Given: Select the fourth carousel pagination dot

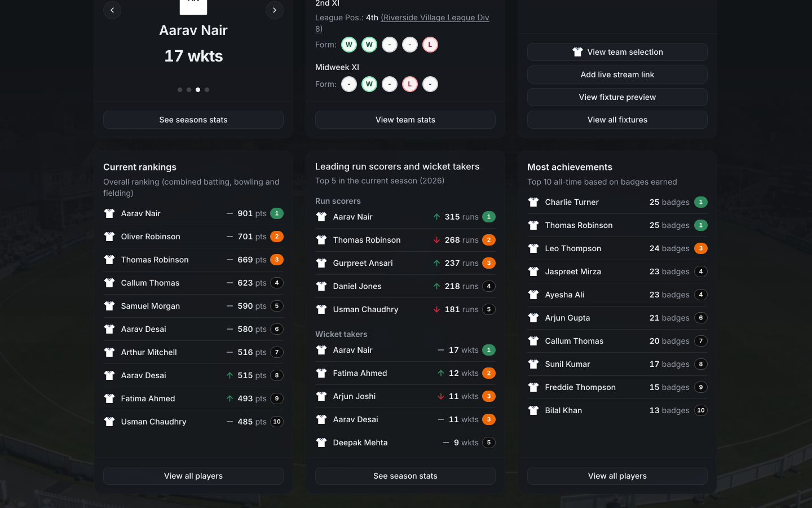Looking at the screenshot, I should [207, 90].
